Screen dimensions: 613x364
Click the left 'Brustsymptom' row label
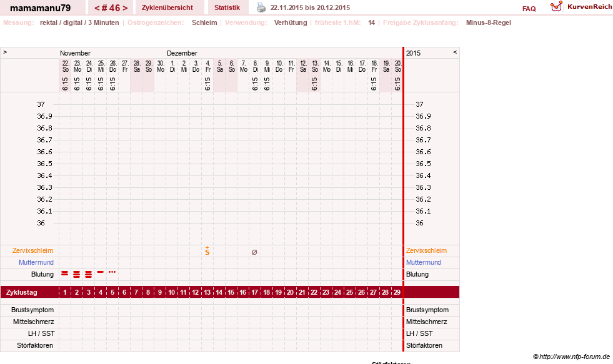[32, 310]
